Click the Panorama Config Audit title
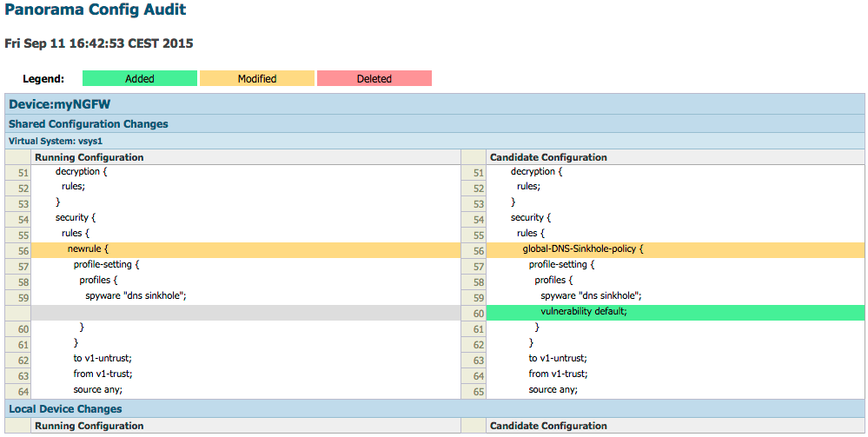 coord(95,11)
